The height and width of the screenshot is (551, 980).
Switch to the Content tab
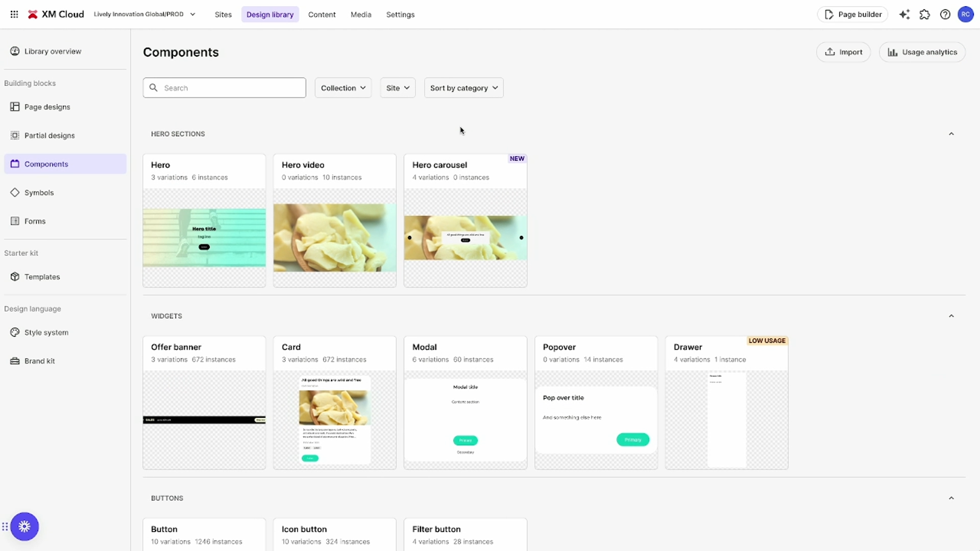point(322,14)
